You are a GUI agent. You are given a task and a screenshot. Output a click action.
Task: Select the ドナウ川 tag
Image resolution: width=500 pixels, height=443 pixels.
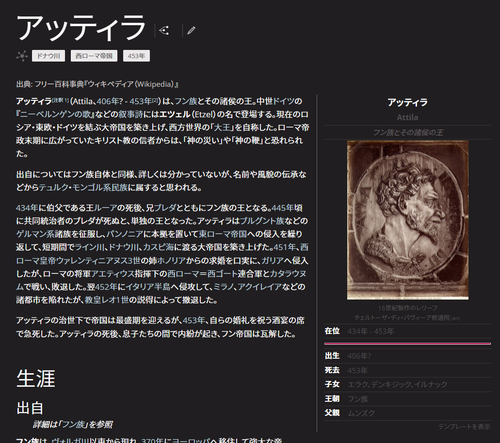tap(48, 56)
